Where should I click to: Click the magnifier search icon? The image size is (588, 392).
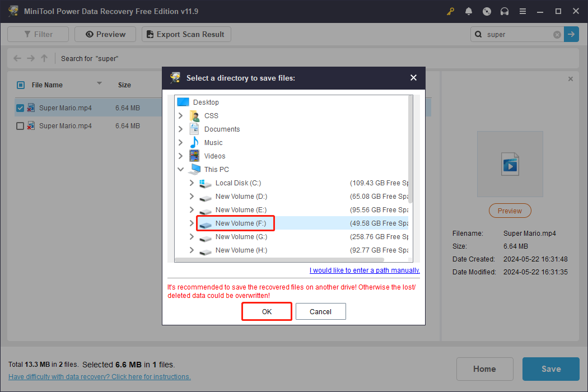tap(478, 34)
